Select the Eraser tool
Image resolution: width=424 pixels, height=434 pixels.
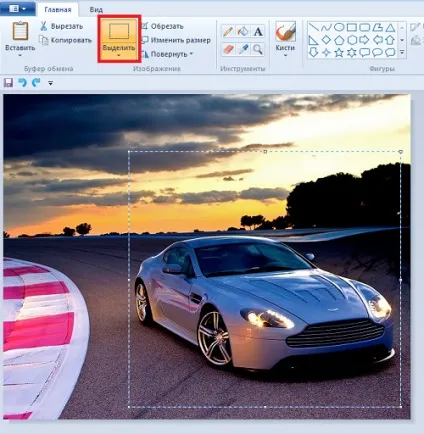[x=228, y=49]
